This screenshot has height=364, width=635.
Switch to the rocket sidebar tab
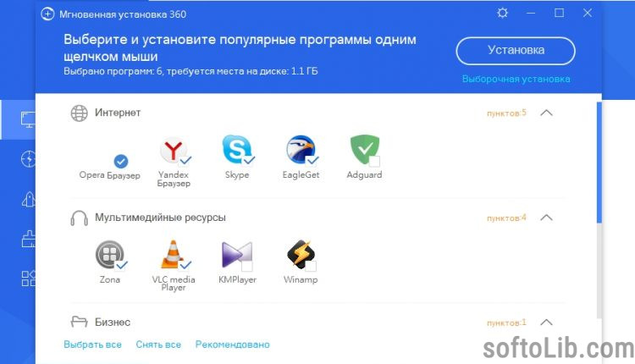[28, 199]
